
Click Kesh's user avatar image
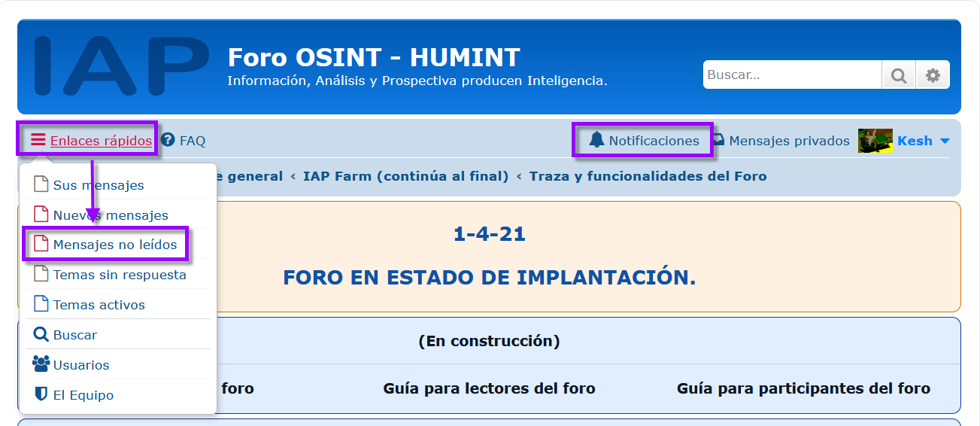click(x=875, y=141)
